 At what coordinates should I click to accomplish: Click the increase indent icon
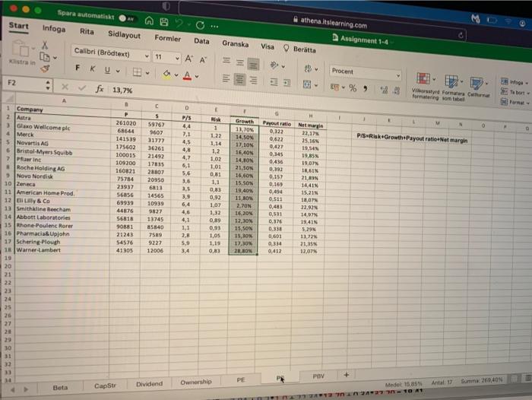point(287,83)
